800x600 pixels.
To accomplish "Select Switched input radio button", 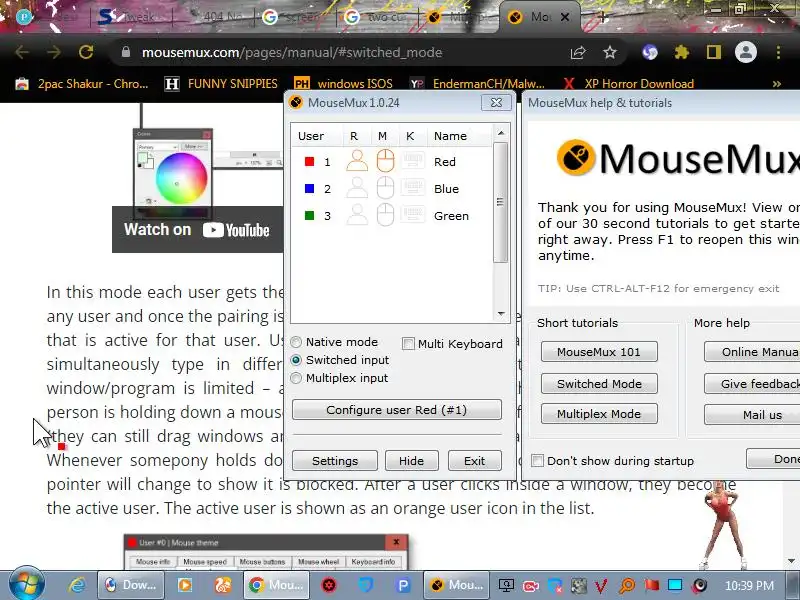I will tap(296, 360).
